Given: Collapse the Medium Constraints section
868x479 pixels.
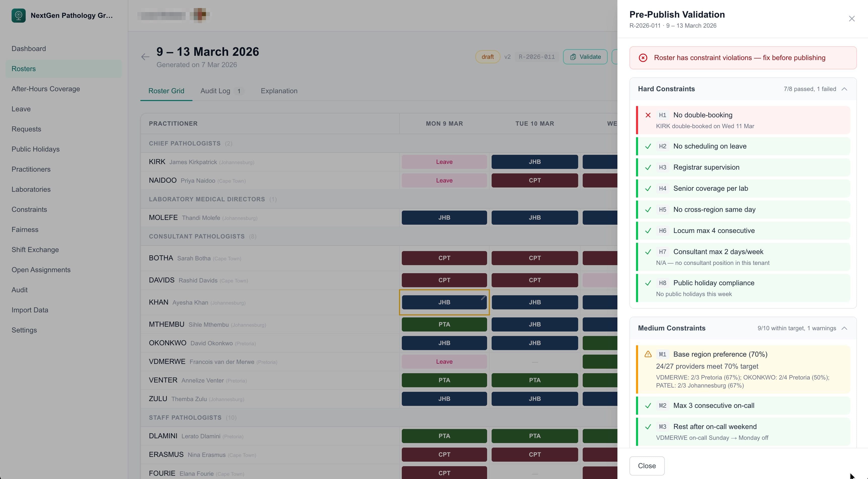Looking at the screenshot, I should pyautogui.click(x=845, y=328).
